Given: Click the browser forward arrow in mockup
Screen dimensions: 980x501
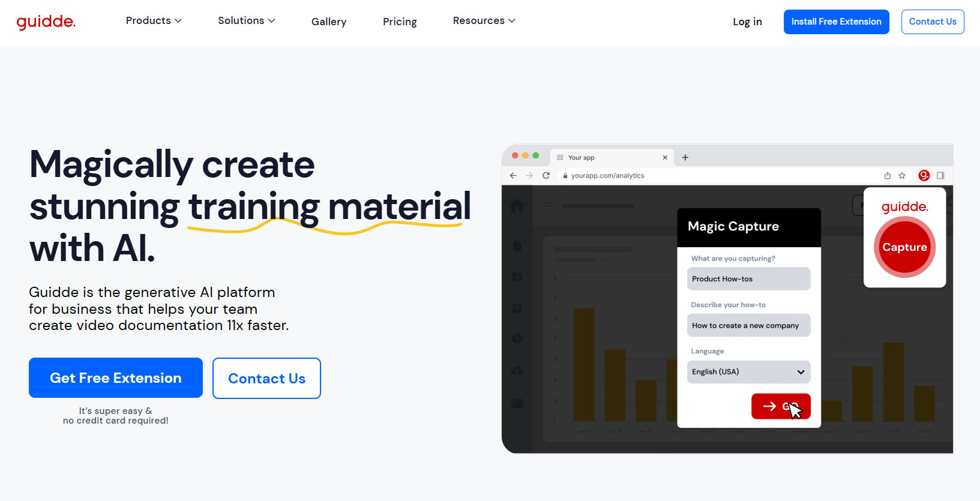Looking at the screenshot, I should 529,175.
